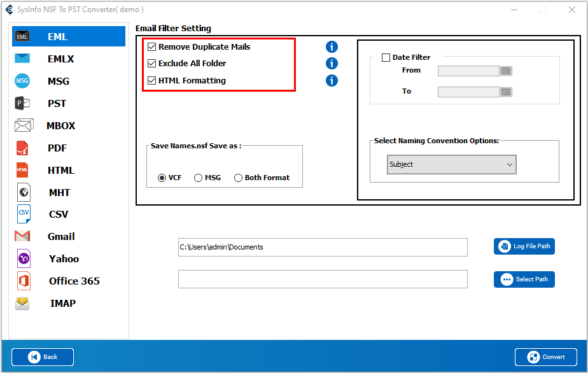The width and height of the screenshot is (588, 373).
Task: Click the MHT globe page icon
Action: [x=24, y=192]
